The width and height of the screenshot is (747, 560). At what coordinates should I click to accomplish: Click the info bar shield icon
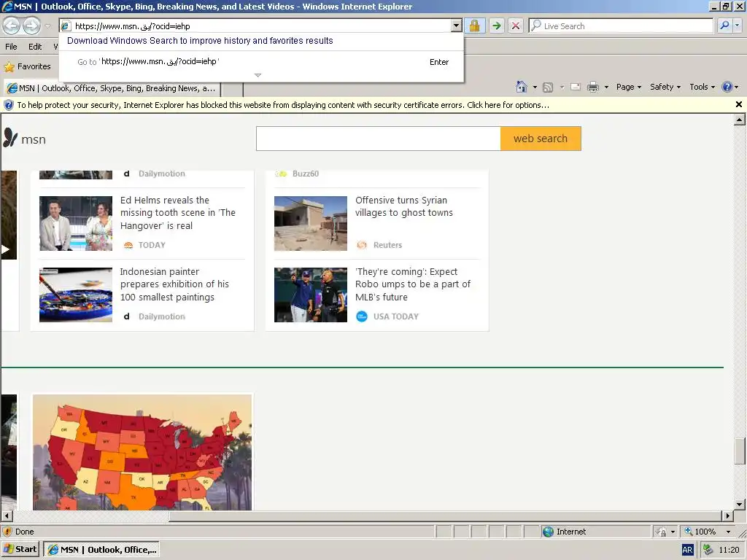pyautogui.click(x=8, y=105)
